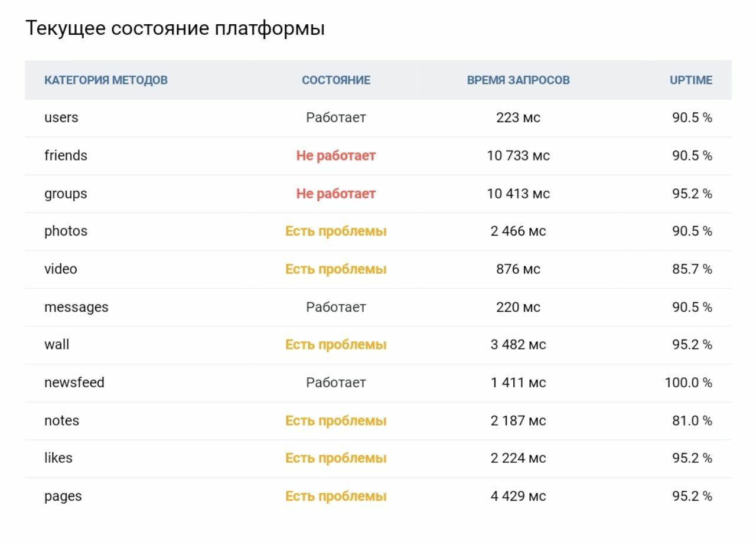Select the pages category name
The image size is (756, 542).
pyautogui.click(x=63, y=497)
